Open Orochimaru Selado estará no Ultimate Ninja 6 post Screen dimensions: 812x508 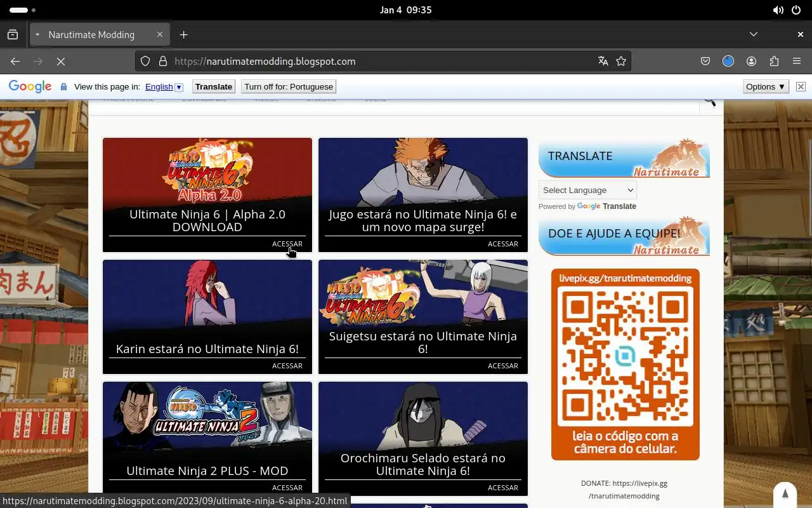(423, 464)
